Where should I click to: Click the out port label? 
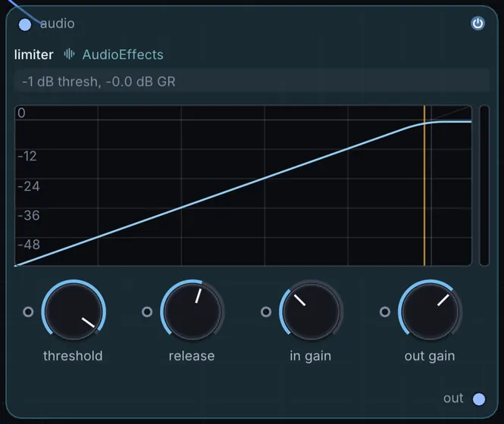(453, 398)
